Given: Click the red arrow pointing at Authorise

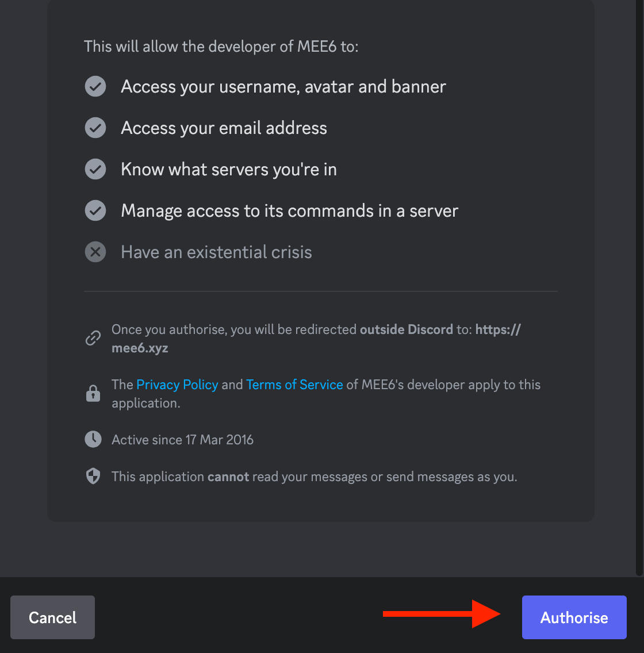Looking at the screenshot, I should pyautogui.click(x=443, y=615).
